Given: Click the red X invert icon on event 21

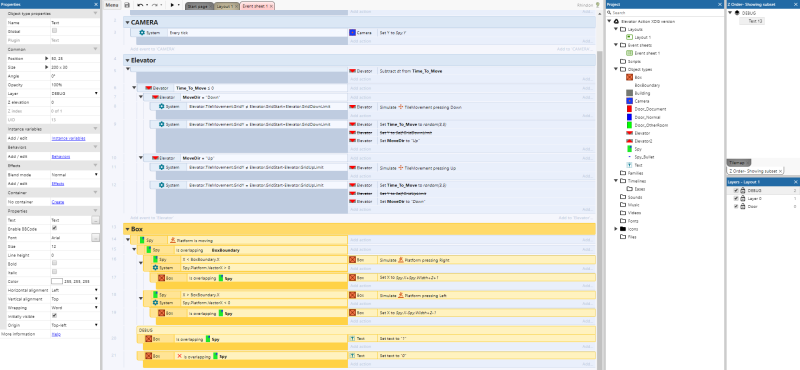Looking at the screenshot, I should [179, 356].
